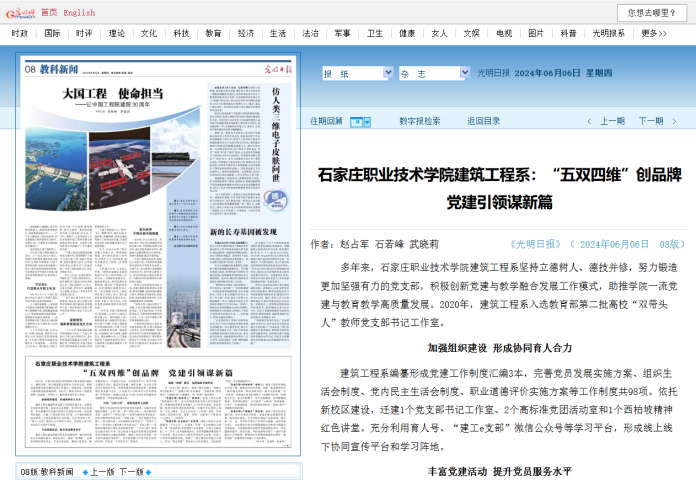Open the 时政 navigation item
The height and width of the screenshot is (491, 696).
click(x=20, y=33)
